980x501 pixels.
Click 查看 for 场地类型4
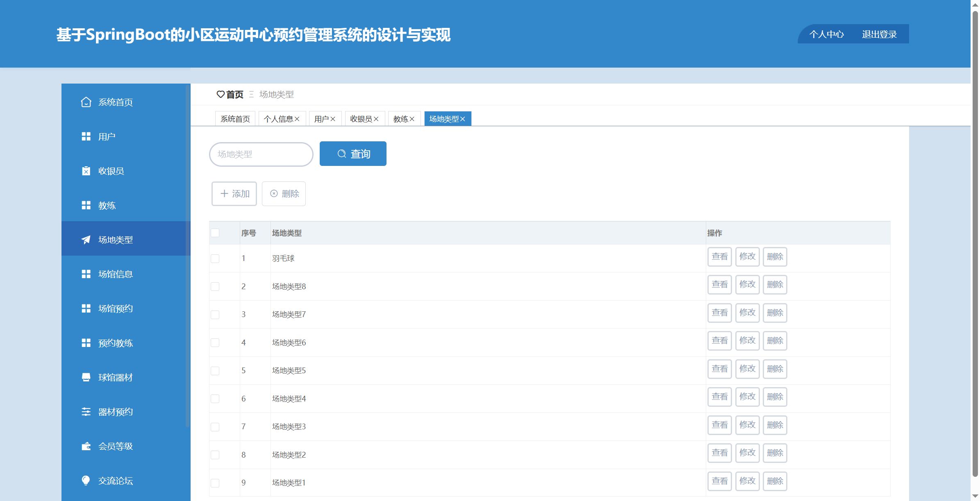pyautogui.click(x=720, y=397)
